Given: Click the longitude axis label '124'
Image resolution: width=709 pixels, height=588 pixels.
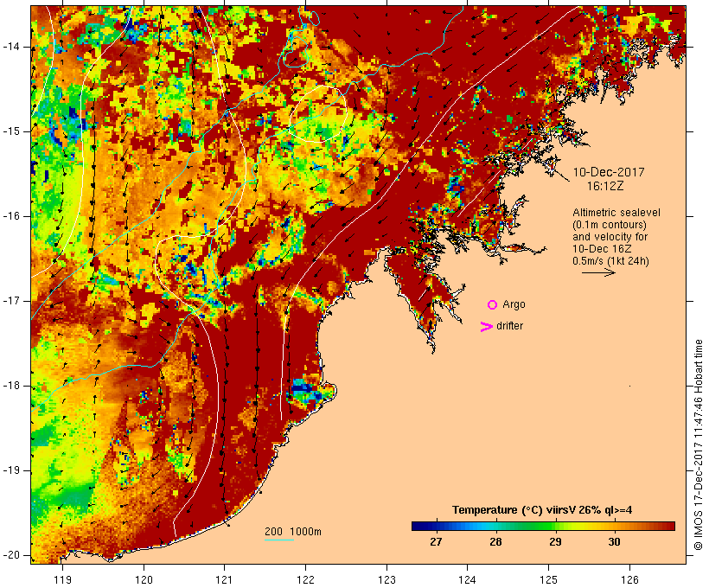Looking at the screenshot, I should [468, 579].
